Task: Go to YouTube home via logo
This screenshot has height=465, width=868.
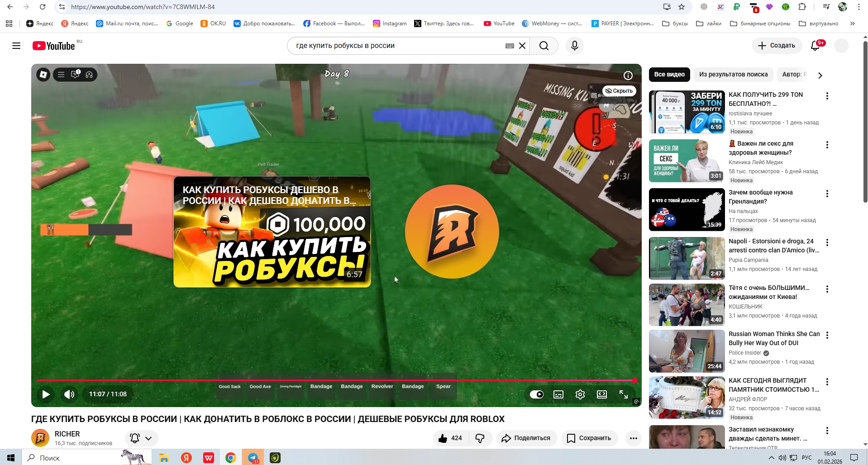Action: pos(54,46)
